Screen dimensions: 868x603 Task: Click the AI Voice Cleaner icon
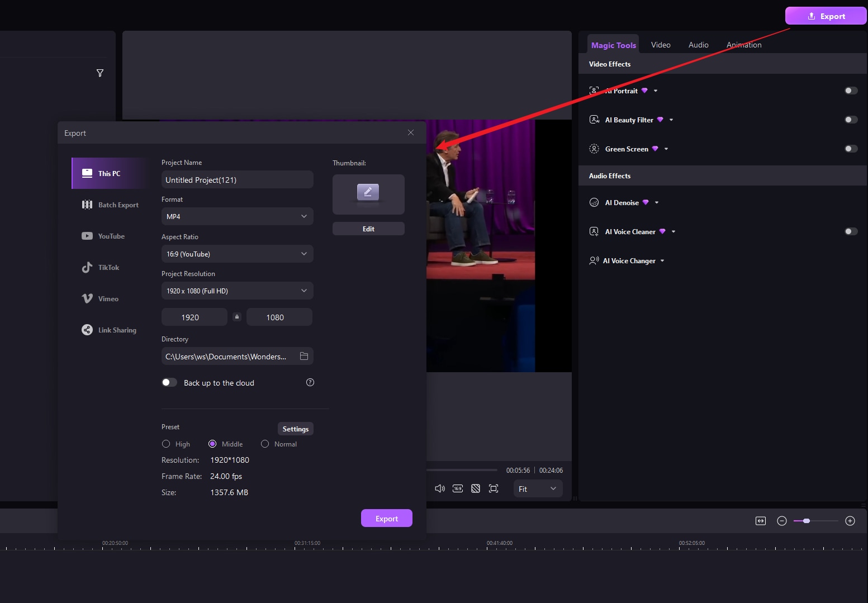click(x=594, y=231)
